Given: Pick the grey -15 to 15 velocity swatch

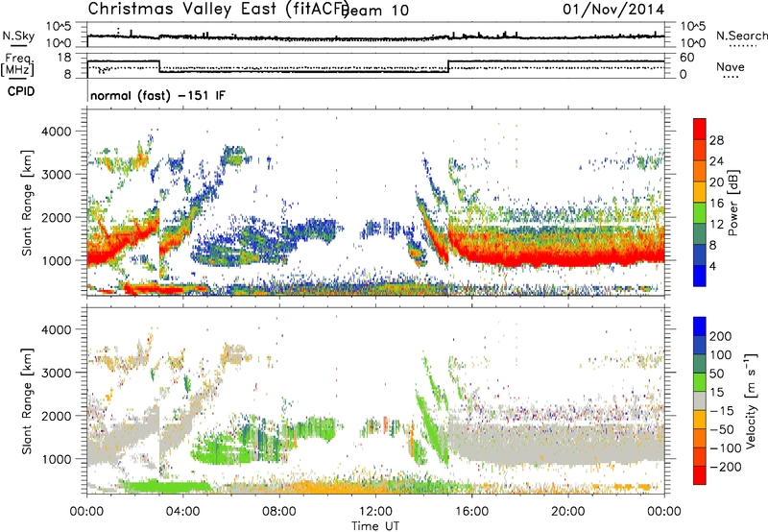Looking at the screenshot, I should coord(700,400).
